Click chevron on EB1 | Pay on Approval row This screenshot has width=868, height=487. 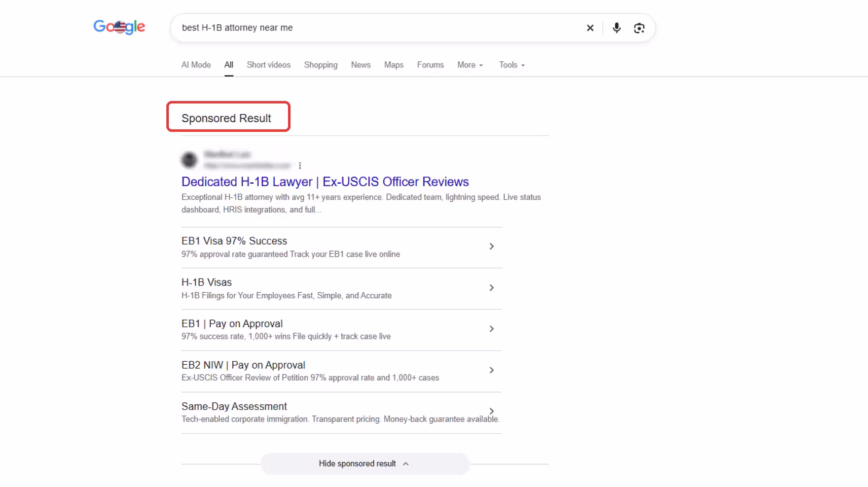(x=491, y=329)
